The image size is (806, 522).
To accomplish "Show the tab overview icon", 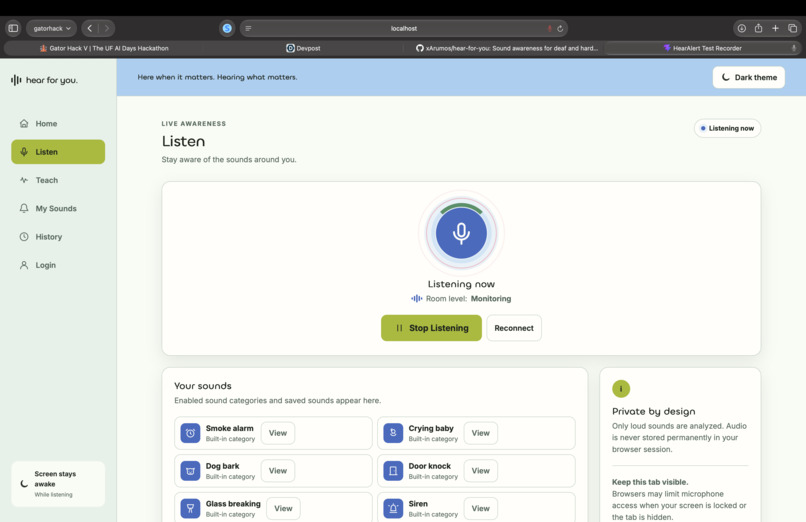I will point(793,28).
